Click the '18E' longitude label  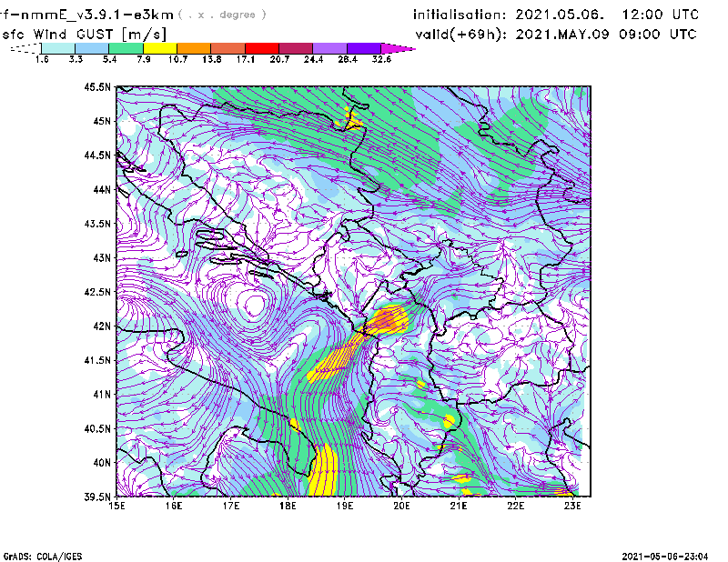click(x=288, y=506)
